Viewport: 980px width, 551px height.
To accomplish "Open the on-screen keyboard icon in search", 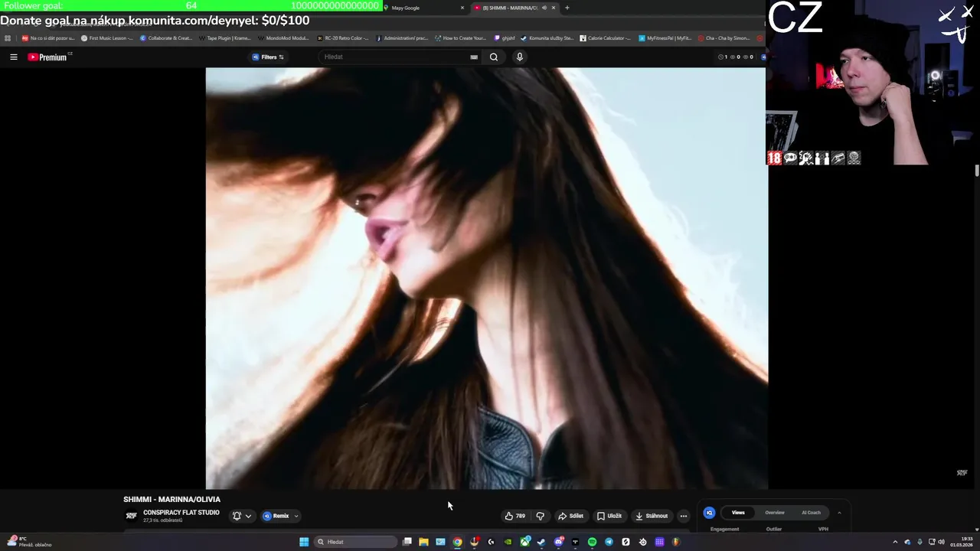I will tap(474, 57).
